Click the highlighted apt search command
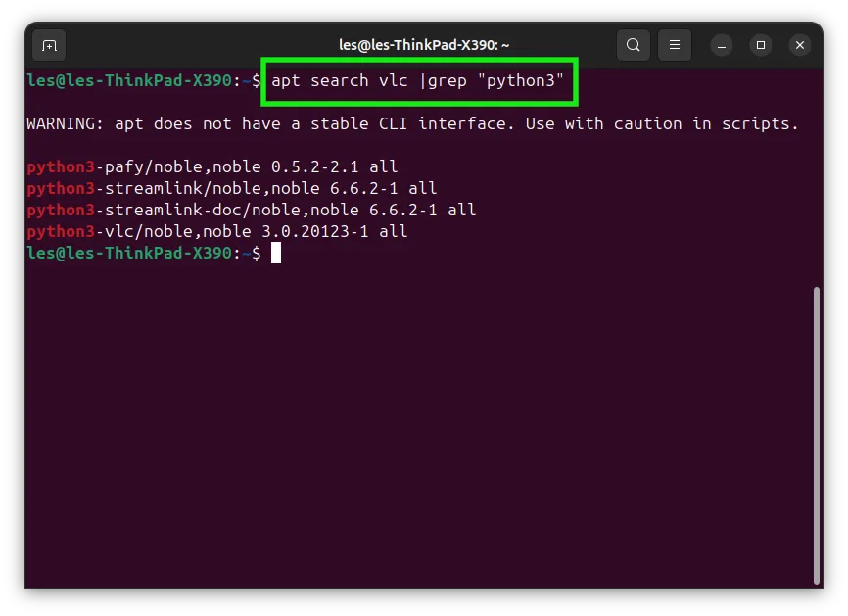The image size is (848, 616). [x=417, y=81]
